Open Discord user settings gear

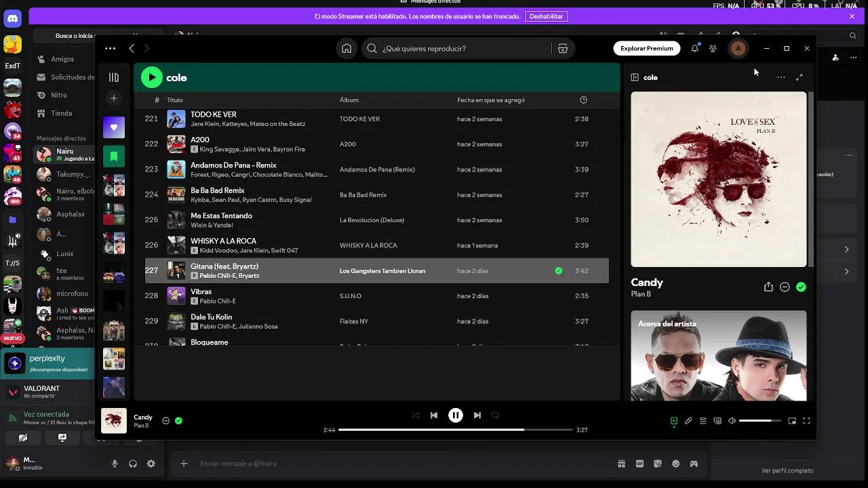point(151,464)
